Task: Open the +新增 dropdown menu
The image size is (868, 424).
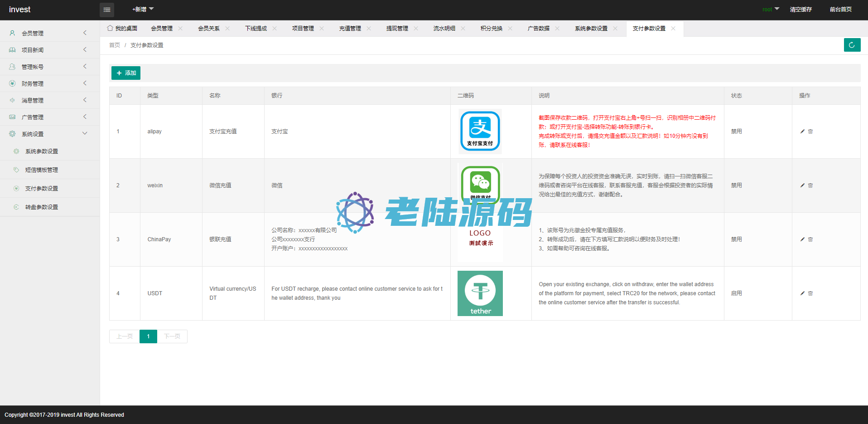Action: point(143,9)
